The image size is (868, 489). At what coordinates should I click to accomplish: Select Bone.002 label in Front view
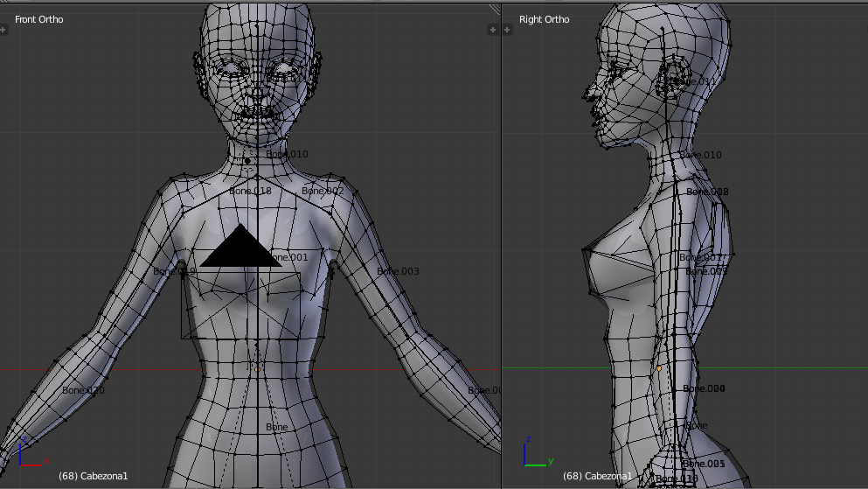[x=323, y=191]
